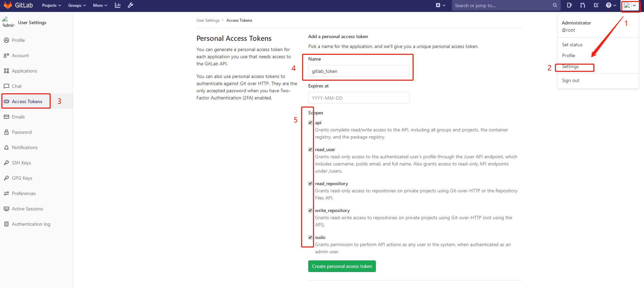This screenshot has height=288, width=644.
Task: Open the instance statistics chart icon
Action: 118,5
